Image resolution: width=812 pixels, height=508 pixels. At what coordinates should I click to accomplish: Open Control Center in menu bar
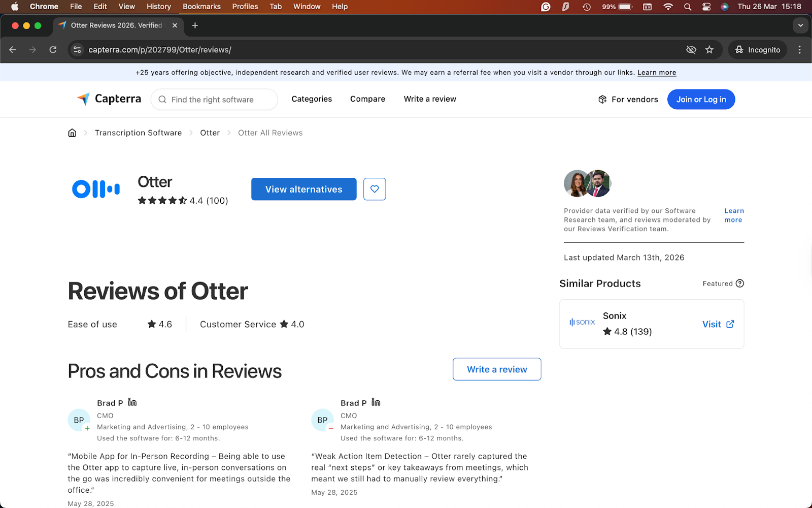706,7
